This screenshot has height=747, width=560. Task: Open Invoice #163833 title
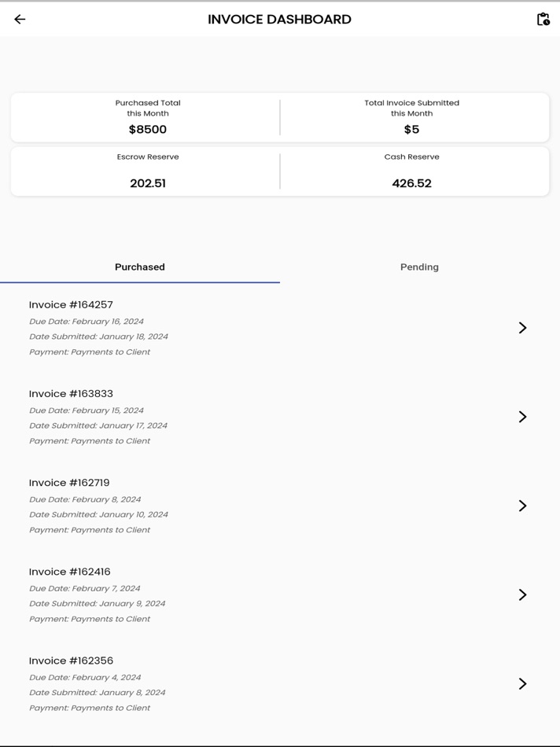tap(71, 394)
